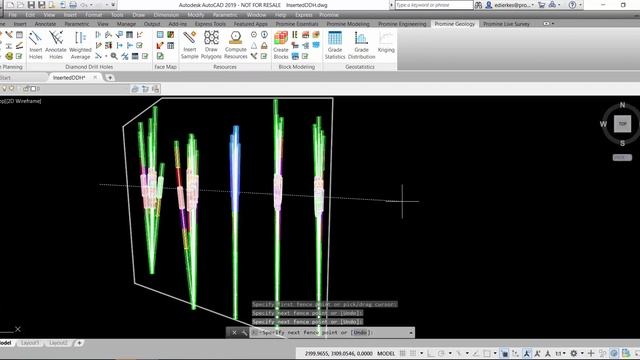Open the Help dropdown arrow in title bar
640x360 pixels.
point(580,5)
